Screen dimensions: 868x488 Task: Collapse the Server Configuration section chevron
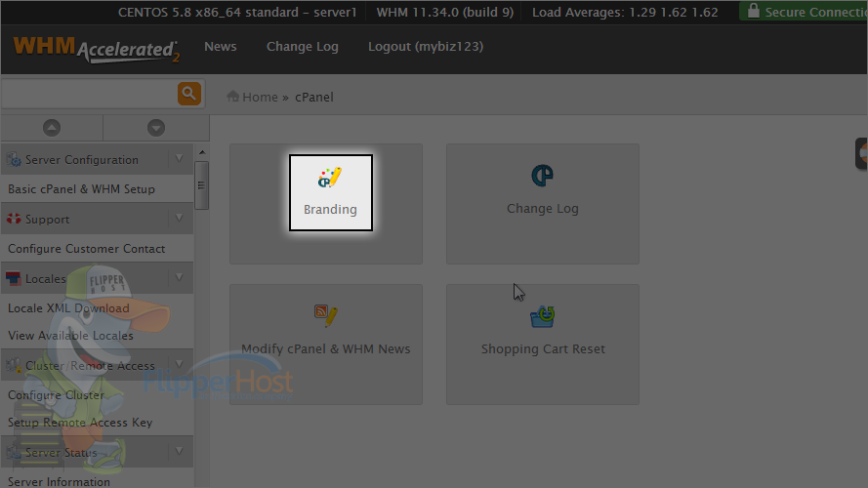pyautogui.click(x=180, y=159)
